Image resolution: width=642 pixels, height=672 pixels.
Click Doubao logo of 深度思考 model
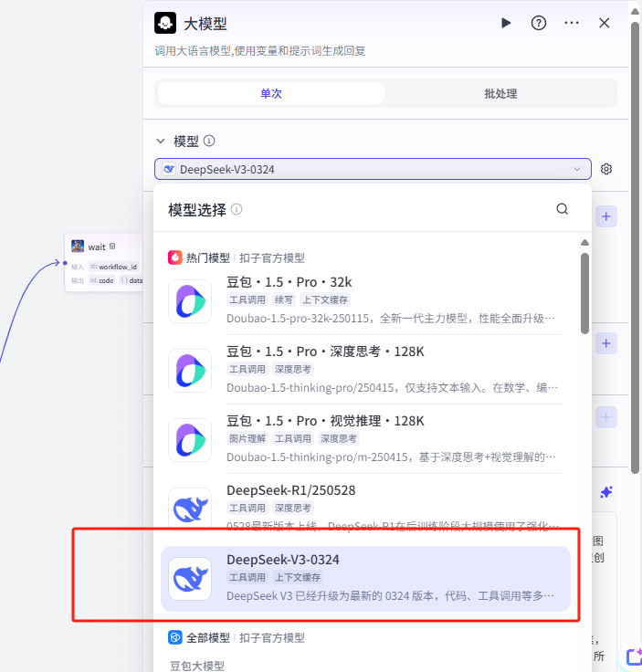pyautogui.click(x=190, y=371)
